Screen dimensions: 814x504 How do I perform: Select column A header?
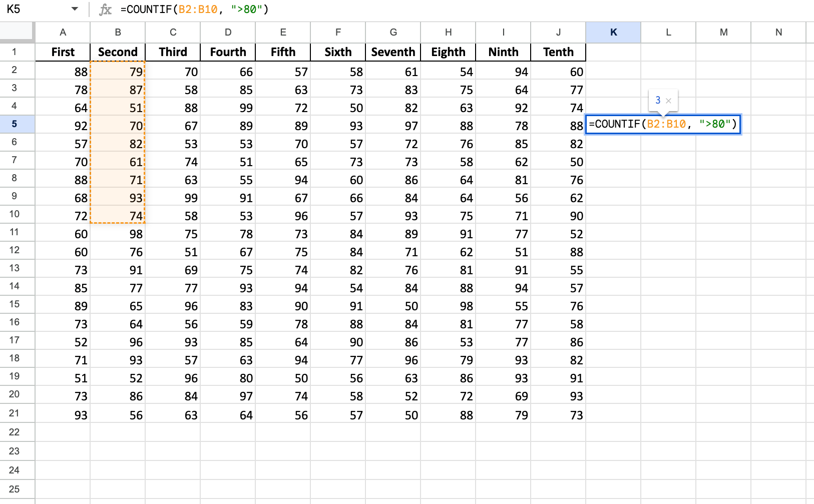[x=63, y=32]
